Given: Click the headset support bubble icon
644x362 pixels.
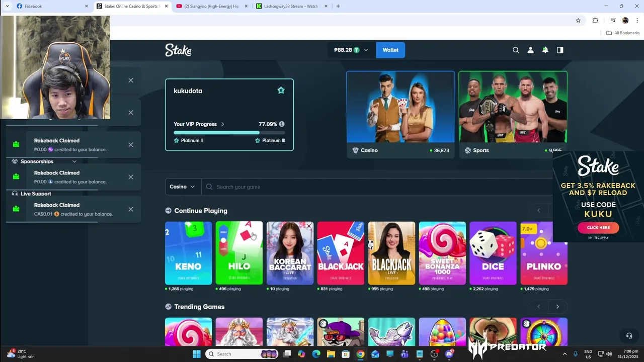Looking at the screenshot, I should [629, 336].
